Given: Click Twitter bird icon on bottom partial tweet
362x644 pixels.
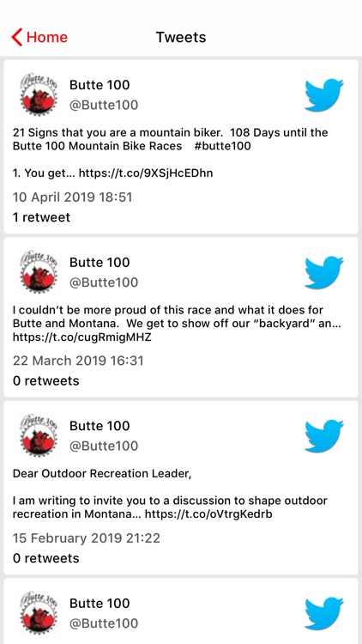Looking at the screenshot, I should pos(324,614).
